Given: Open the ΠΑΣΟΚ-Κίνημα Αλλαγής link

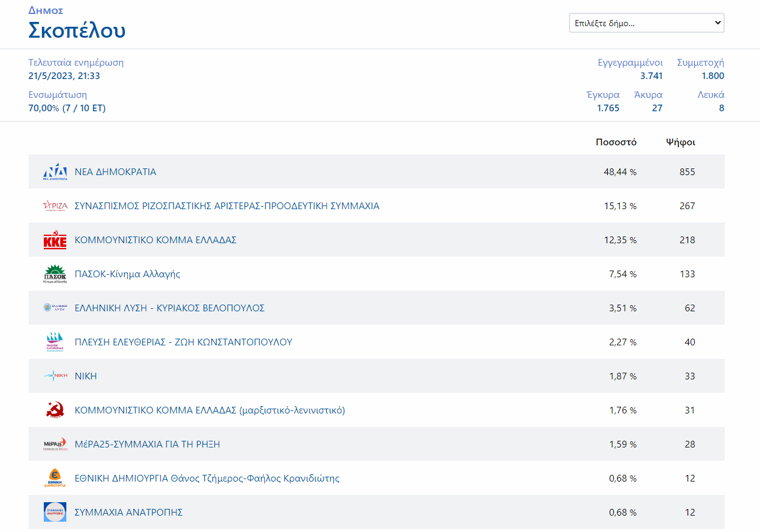Looking at the screenshot, I should click(127, 274).
